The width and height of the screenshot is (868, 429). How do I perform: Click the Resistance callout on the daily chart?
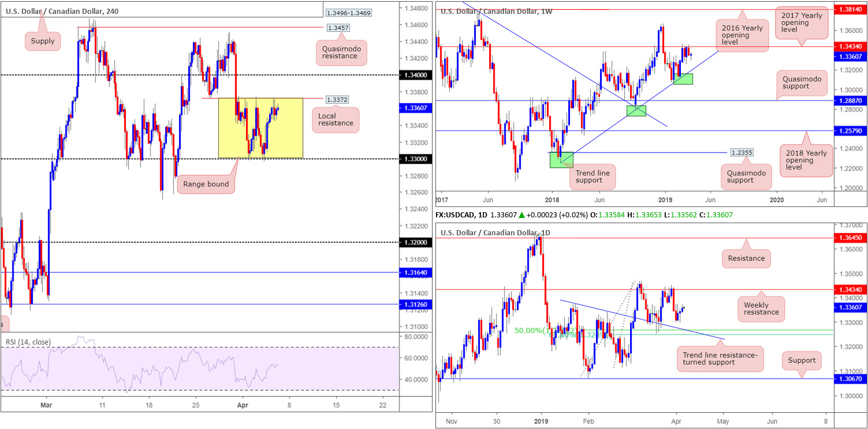(x=746, y=258)
